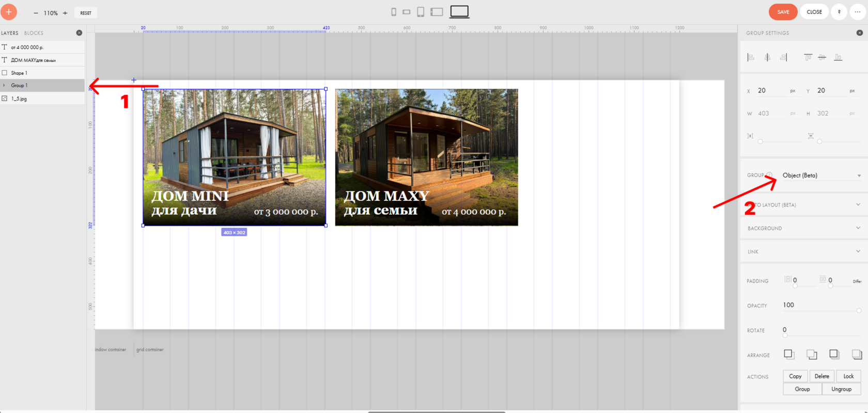Click the horizontal padding slider handle

pos(795,285)
